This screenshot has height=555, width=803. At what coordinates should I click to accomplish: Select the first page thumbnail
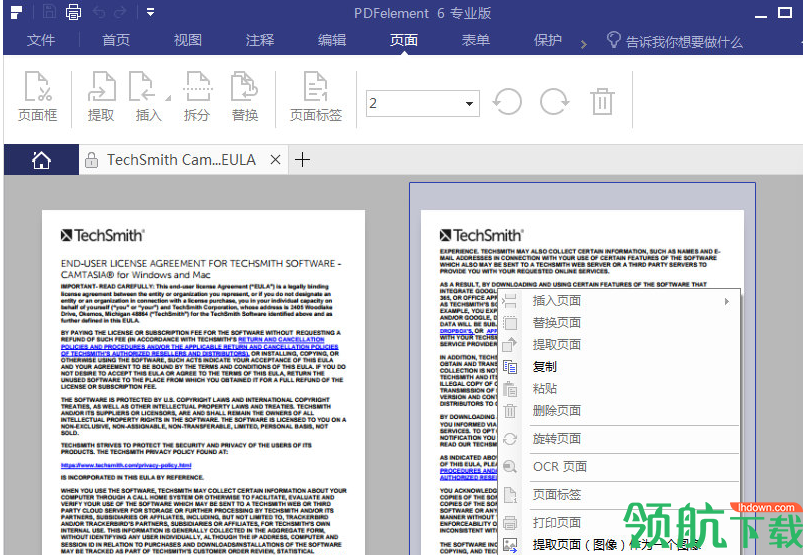[203, 382]
